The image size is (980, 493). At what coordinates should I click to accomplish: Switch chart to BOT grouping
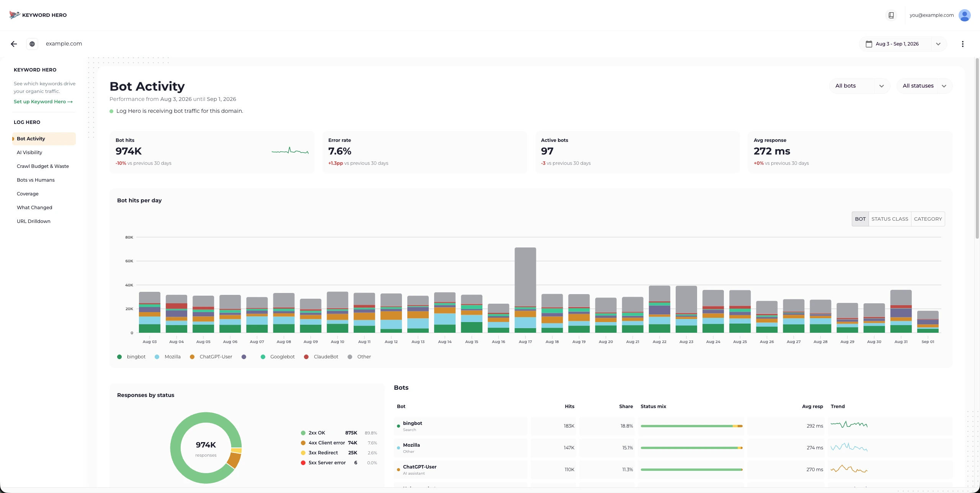pos(860,219)
